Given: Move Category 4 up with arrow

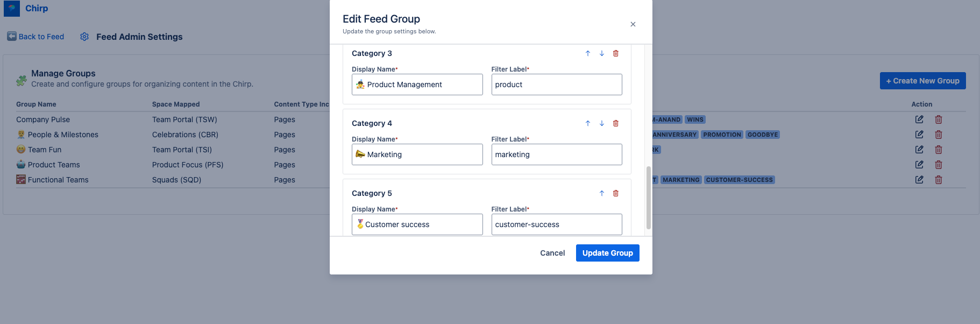Looking at the screenshot, I should pyautogui.click(x=588, y=123).
